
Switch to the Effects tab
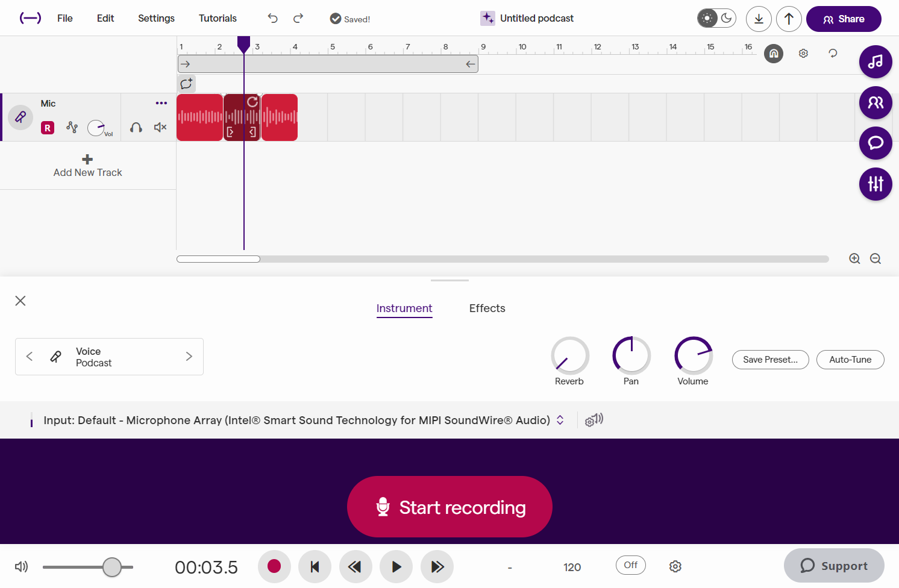(487, 308)
